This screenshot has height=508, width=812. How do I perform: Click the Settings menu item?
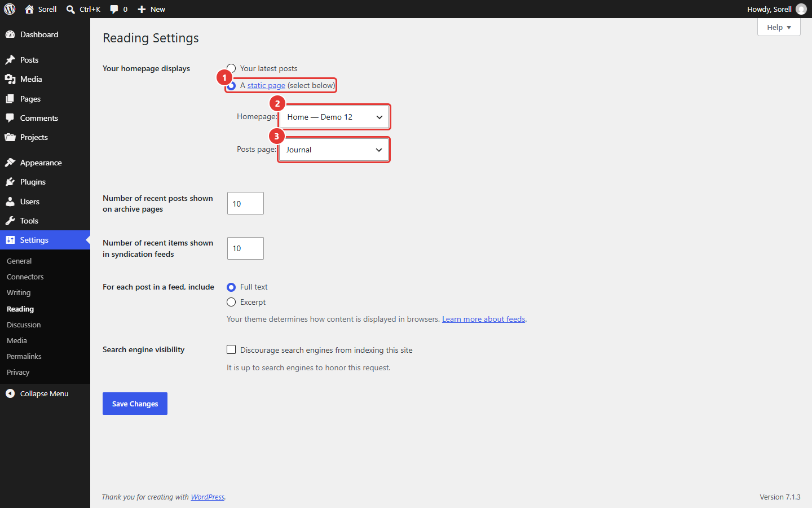pos(45,240)
